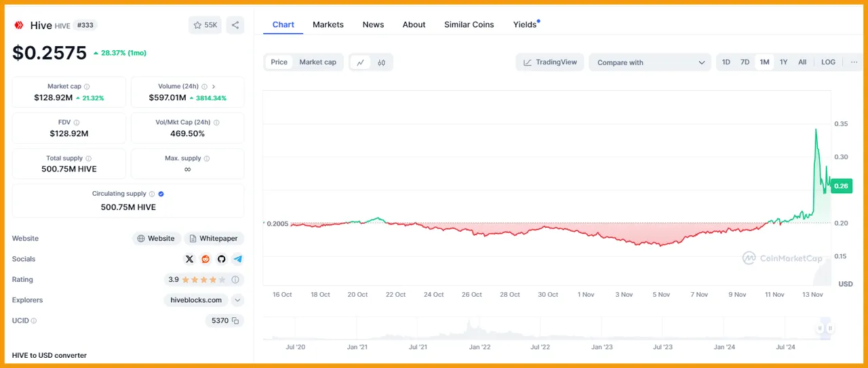868x368 pixels.
Task: Open the UCID info icon
Action: click(x=34, y=321)
